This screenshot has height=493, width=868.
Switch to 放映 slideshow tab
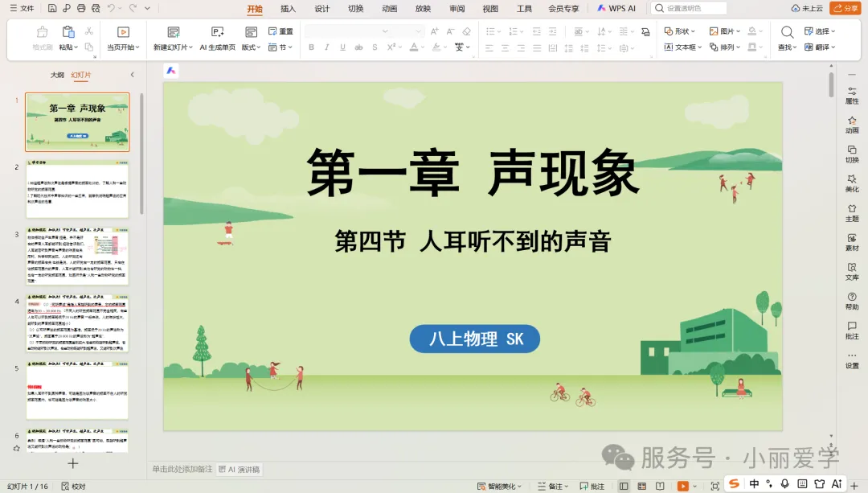tap(423, 8)
